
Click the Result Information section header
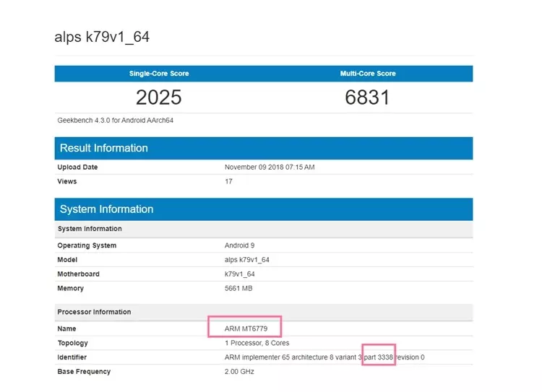pyautogui.click(x=264, y=148)
